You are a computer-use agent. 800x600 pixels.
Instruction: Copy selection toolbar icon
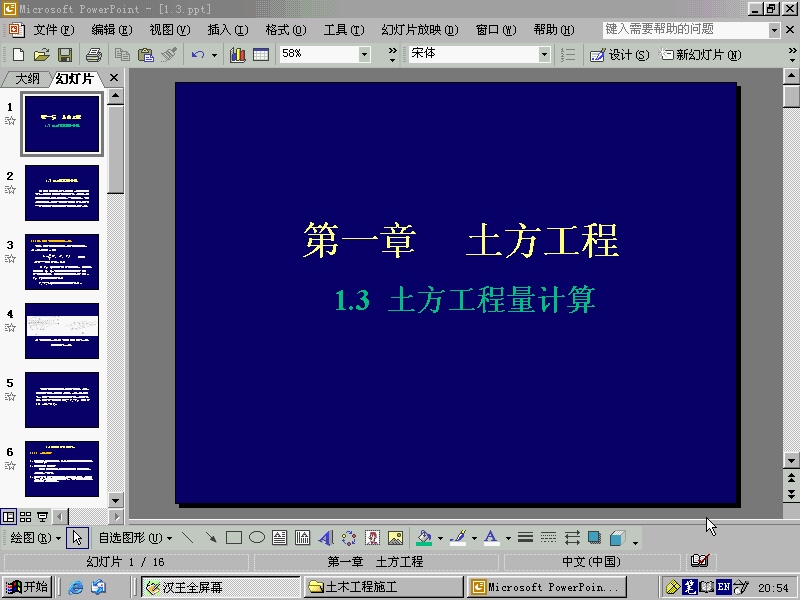tap(122, 54)
